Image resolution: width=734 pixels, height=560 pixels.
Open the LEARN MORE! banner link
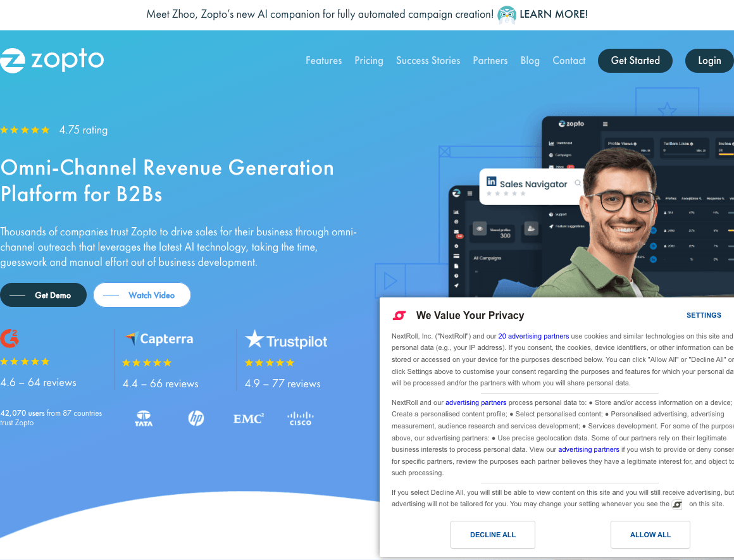pyautogui.click(x=553, y=14)
